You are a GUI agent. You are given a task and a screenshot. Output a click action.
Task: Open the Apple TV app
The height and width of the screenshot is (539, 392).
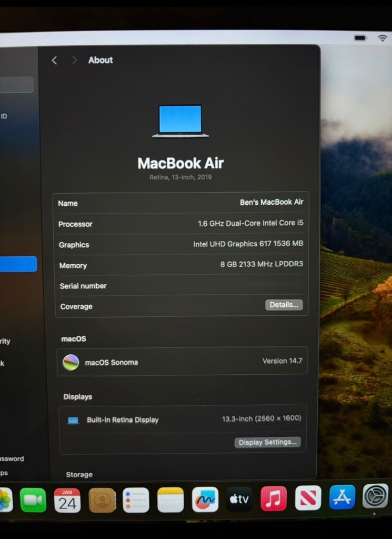(239, 499)
